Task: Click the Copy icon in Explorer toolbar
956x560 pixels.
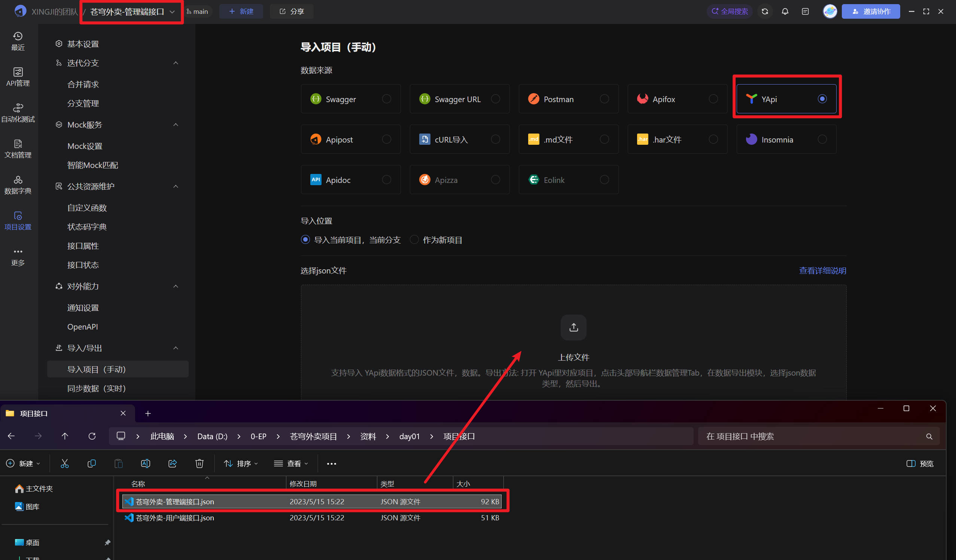Action: point(91,463)
